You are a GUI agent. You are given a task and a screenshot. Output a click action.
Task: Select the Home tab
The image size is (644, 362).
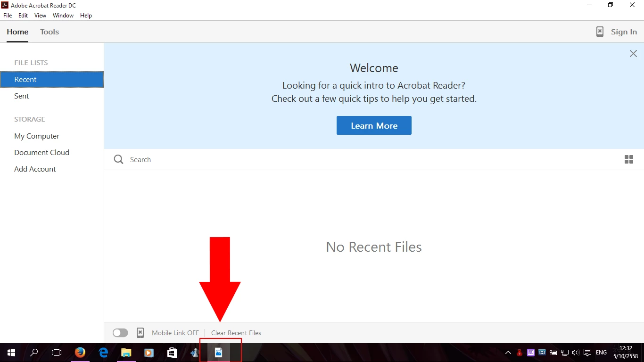(x=17, y=32)
